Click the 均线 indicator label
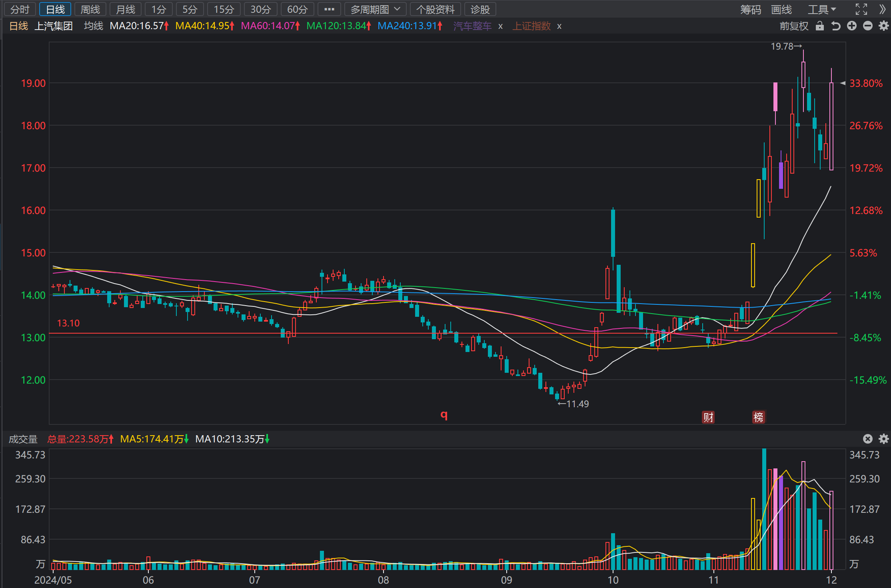 94,26
